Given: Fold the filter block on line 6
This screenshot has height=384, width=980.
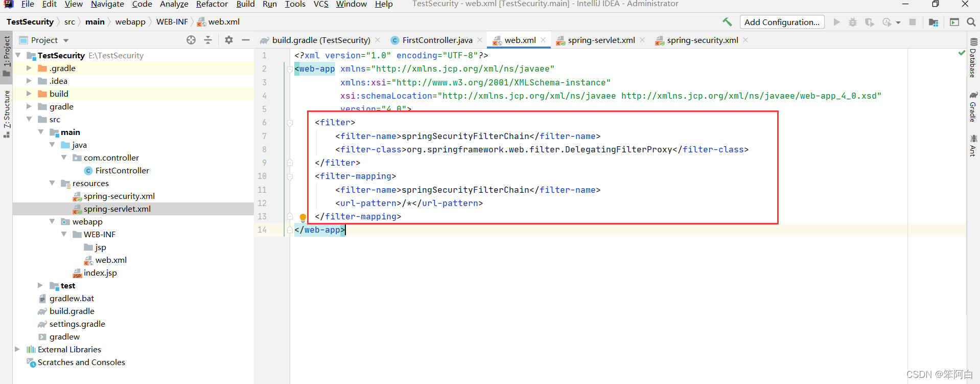Looking at the screenshot, I should click(x=290, y=123).
